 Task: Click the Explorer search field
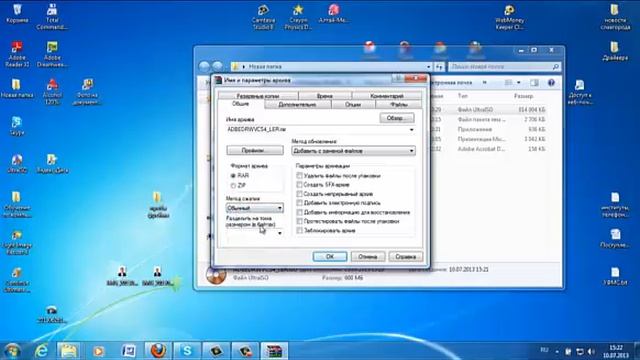[x=504, y=67]
